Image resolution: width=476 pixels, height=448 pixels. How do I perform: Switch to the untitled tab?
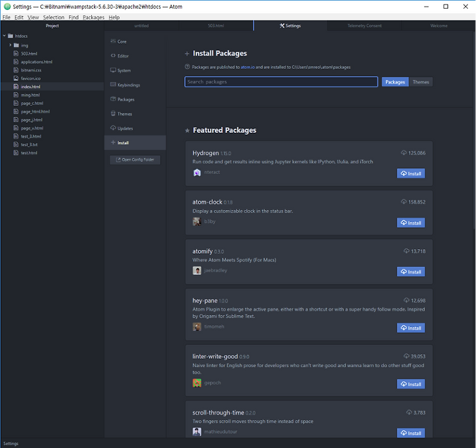(141, 26)
